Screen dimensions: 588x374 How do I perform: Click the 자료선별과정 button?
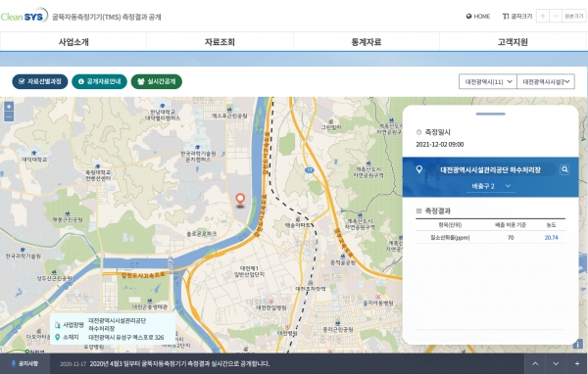pos(40,81)
